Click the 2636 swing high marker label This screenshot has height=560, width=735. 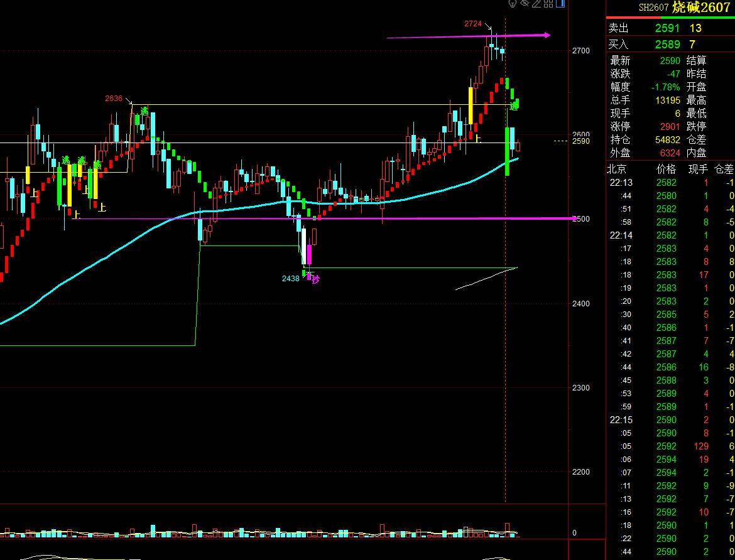tap(114, 99)
